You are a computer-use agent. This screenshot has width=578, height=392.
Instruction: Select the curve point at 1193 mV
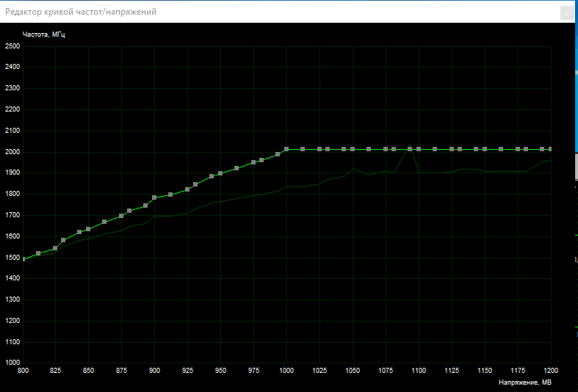point(542,149)
